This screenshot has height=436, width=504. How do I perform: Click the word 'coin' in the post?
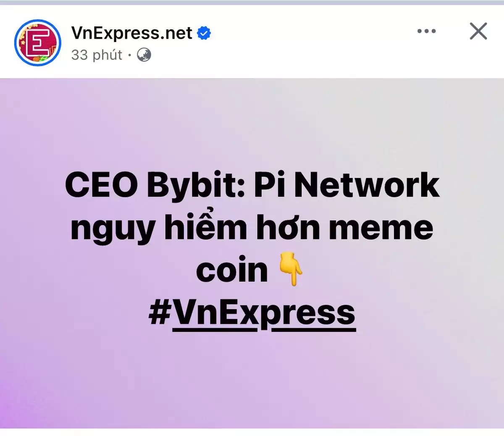pos(232,270)
